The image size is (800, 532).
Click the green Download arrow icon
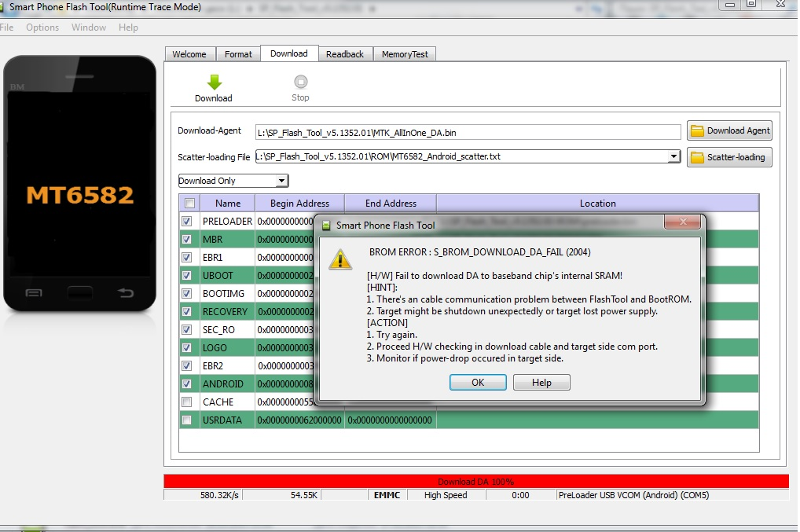tap(214, 83)
